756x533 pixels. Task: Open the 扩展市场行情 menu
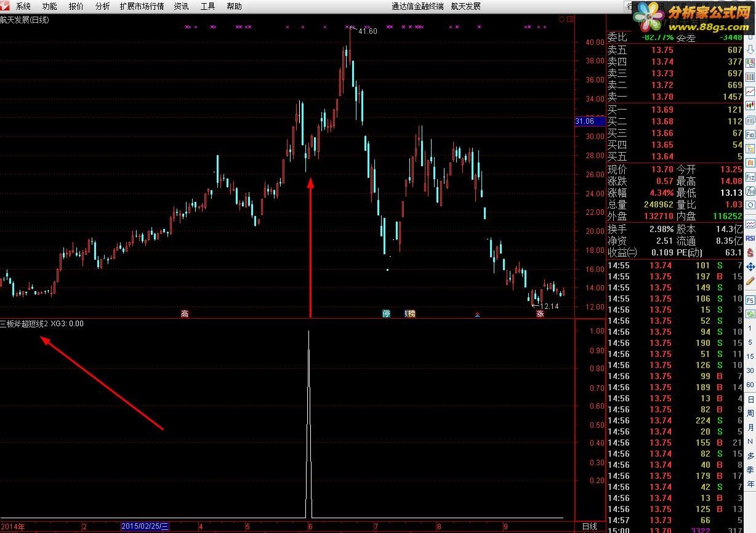pos(142,6)
